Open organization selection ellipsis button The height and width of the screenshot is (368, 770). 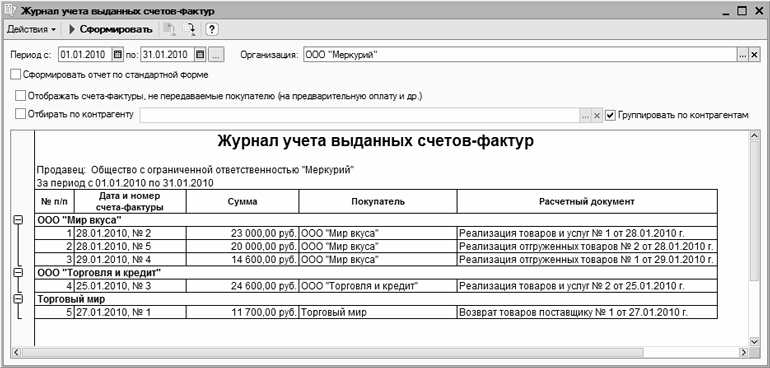tap(743, 55)
